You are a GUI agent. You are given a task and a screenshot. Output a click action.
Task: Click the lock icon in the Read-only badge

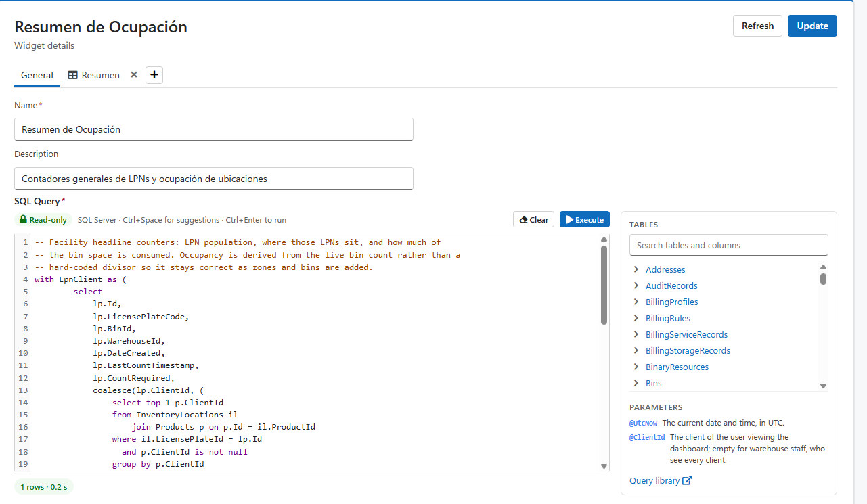coord(23,220)
